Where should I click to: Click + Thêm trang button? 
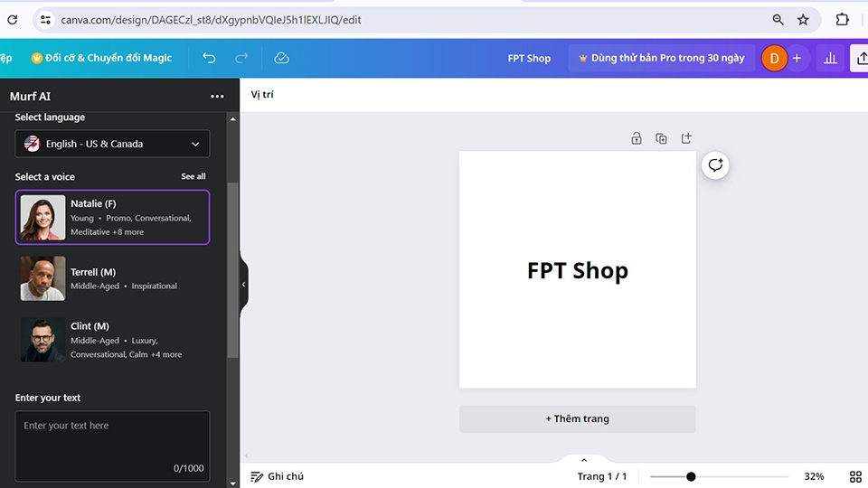[578, 418]
